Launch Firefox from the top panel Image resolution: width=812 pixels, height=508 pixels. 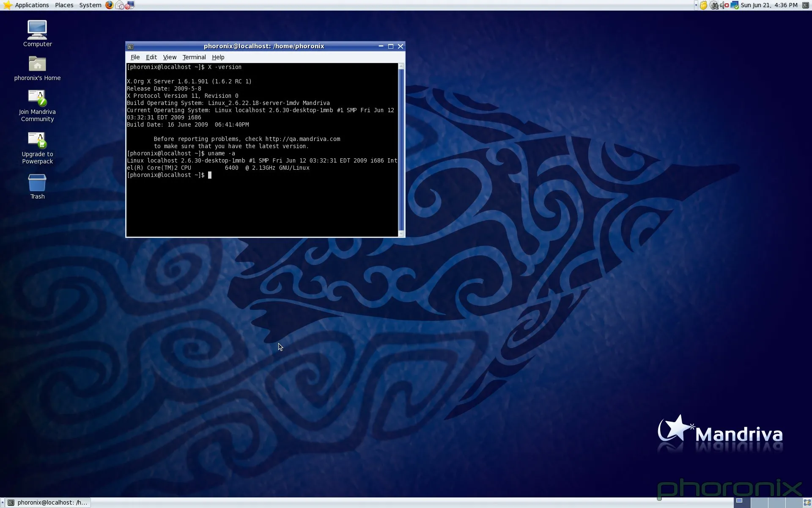point(110,5)
